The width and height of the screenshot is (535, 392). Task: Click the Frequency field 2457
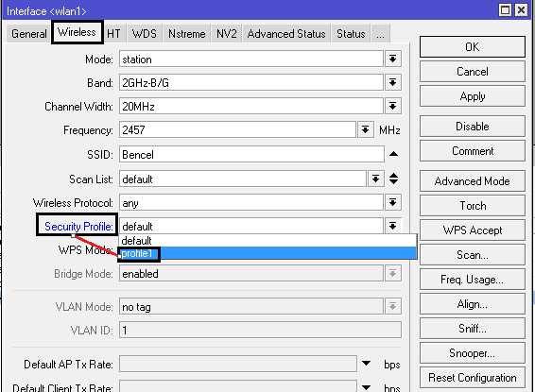(237, 129)
